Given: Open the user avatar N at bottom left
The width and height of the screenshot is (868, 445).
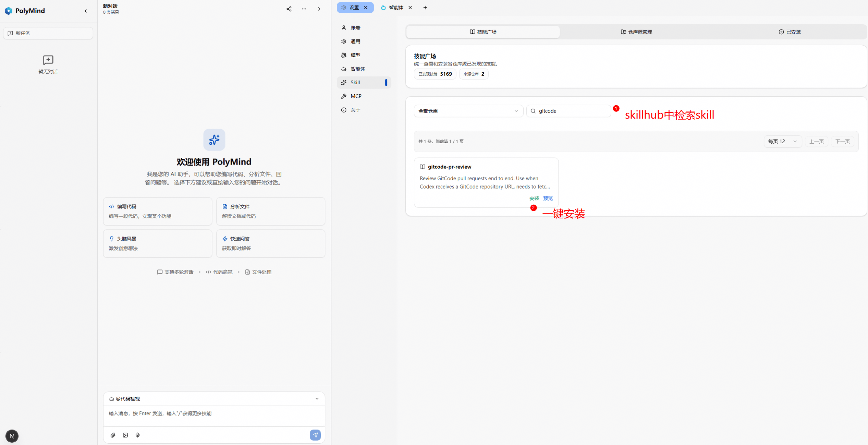Looking at the screenshot, I should click(12, 436).
